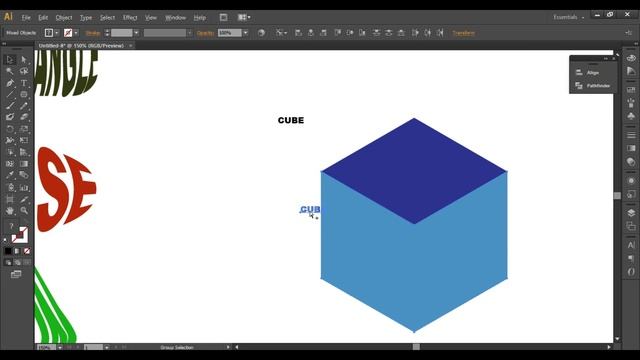Viewport: 640px width, 360px height.
Task: Set the toolbox paint mode to Color
Action: pos(8,251)
